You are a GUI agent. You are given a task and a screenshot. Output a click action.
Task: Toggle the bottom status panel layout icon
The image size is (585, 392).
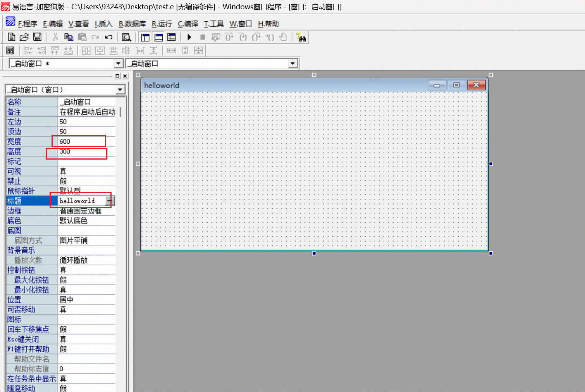pyautogui.click(x=158, y=37)
